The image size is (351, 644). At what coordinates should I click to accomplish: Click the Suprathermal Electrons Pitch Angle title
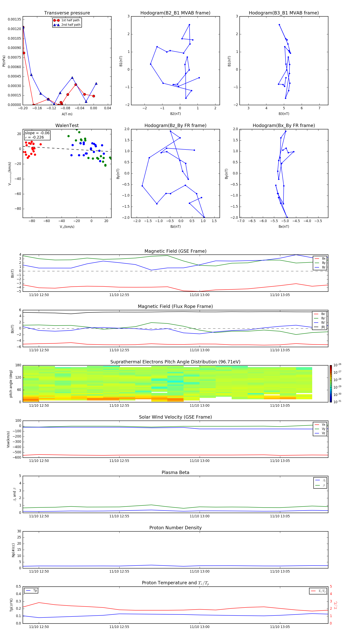point(175,362)
